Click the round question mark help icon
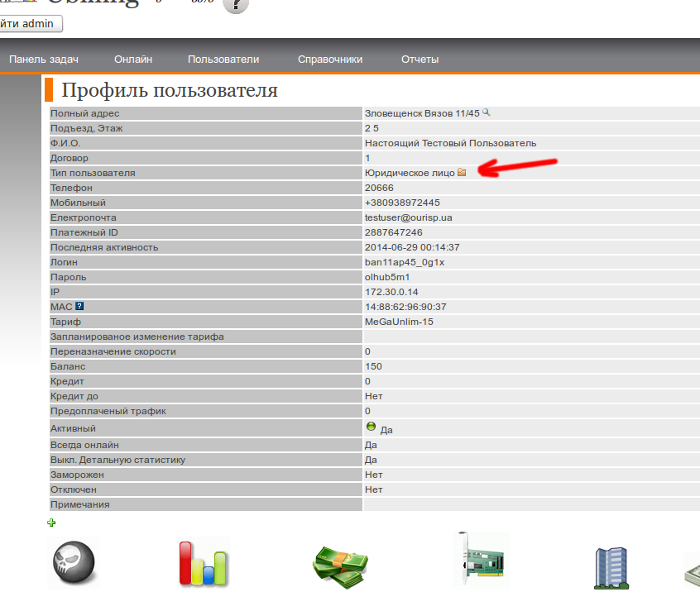 pyautogui.click(x=236, y=4)
